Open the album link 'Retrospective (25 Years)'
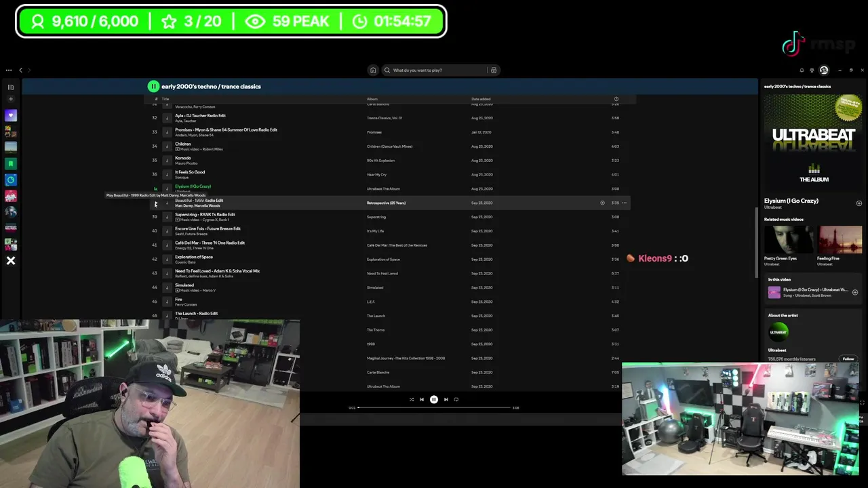The width and height of the screenshot is (868, 488). pos(386,203)
